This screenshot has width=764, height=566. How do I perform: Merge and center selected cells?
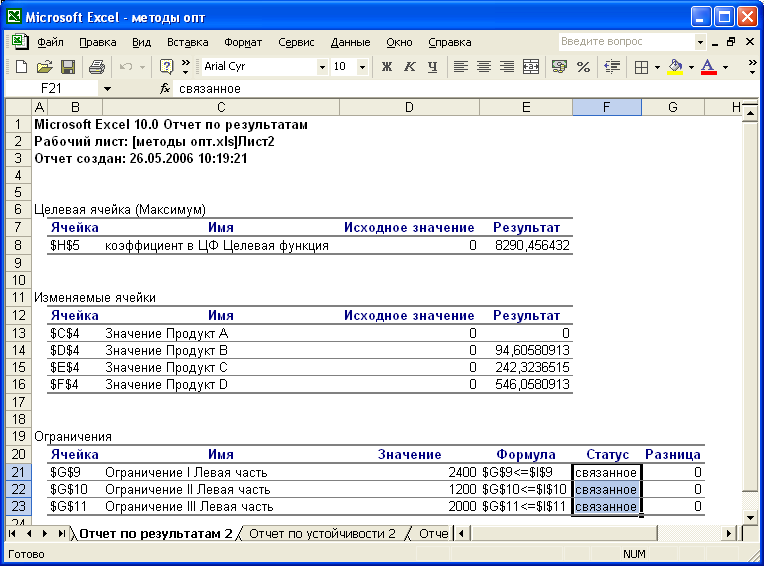[531, 67]
